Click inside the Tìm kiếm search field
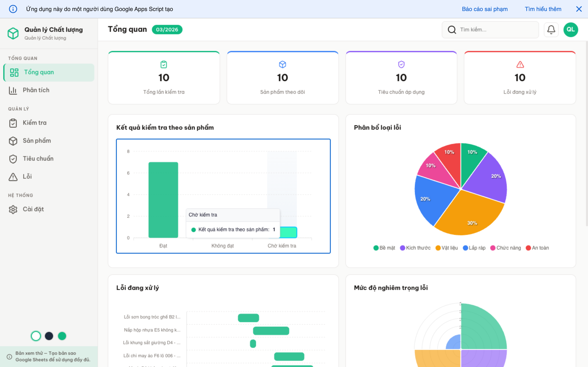This screenshot has height=367, width=588. [x=496, y=29]
